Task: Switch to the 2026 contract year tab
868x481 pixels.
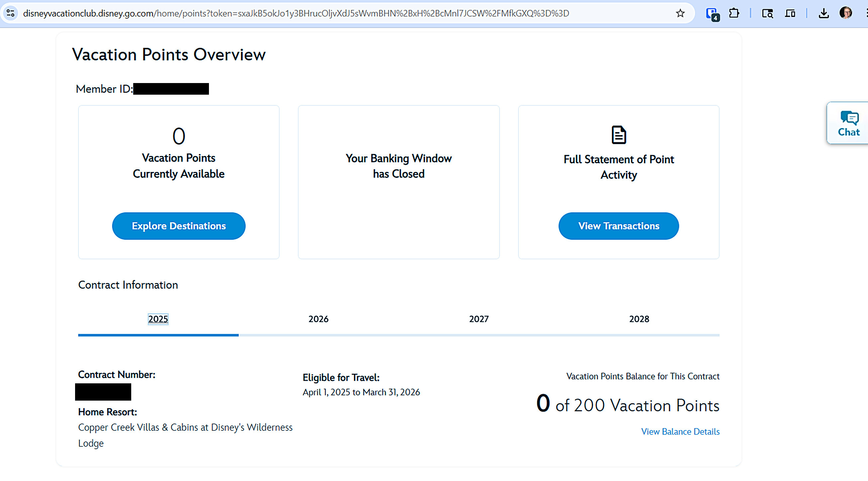Action: pyautogui.click(x=319, y=319)
